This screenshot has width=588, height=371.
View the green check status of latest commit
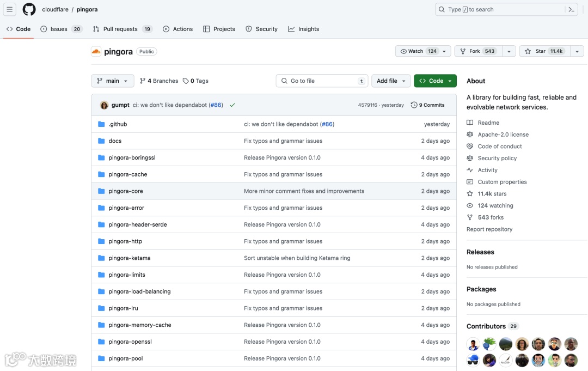click(232, 105)
